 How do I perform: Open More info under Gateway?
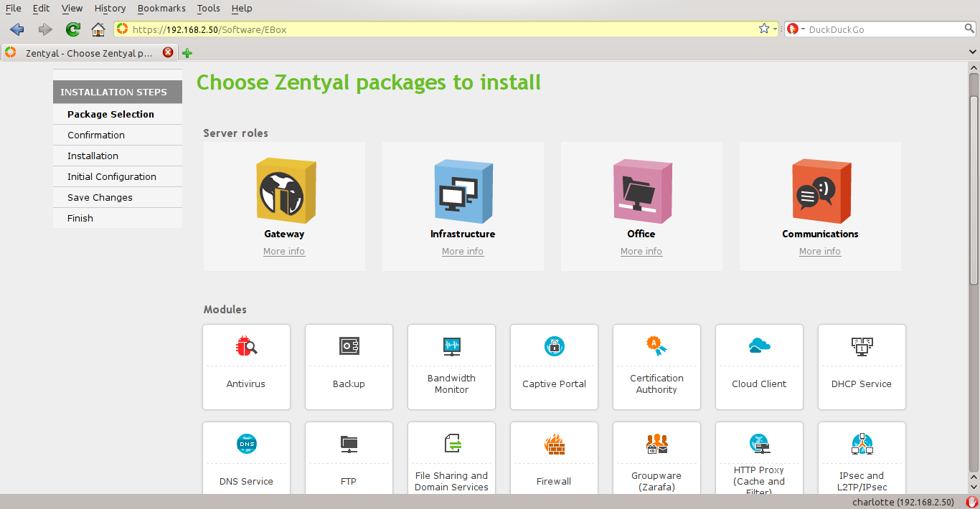pos(284,252)
